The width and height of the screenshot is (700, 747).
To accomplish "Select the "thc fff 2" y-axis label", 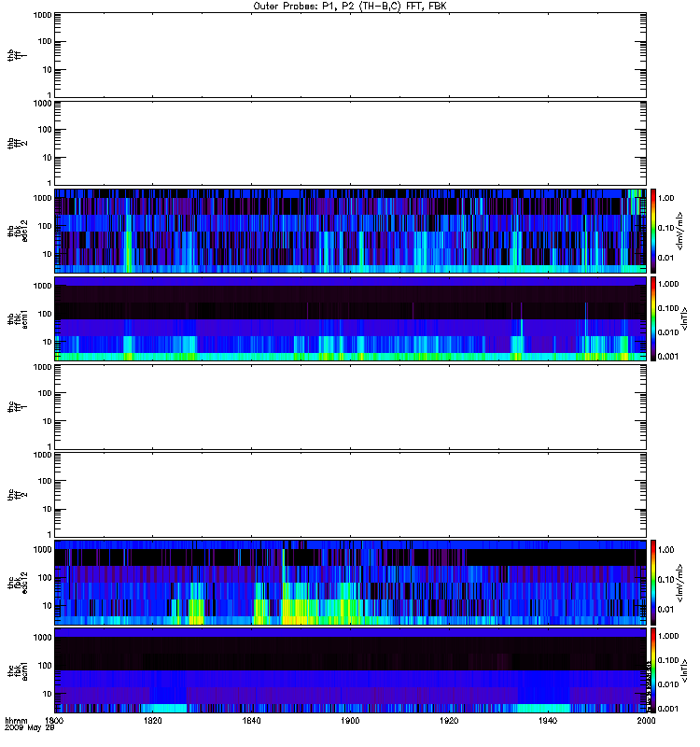I will [17, 495].
